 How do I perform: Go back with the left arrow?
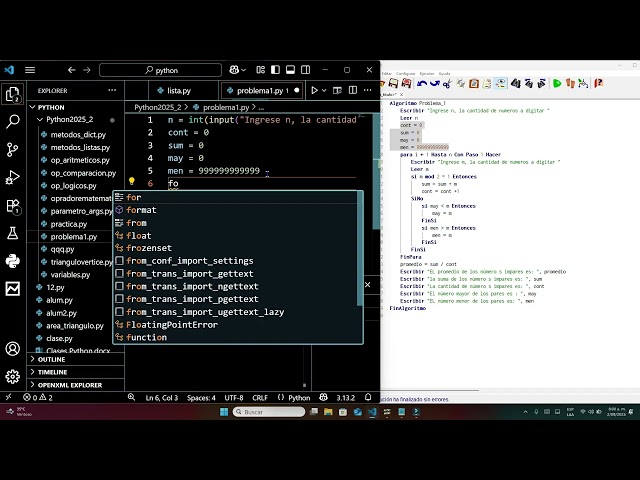click(71, 70)
